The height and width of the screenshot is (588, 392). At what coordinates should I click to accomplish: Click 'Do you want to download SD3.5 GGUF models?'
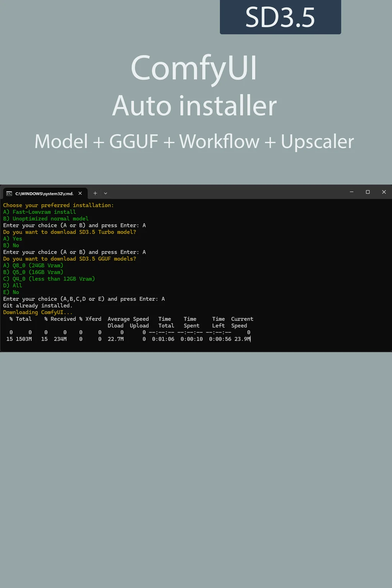[70, 259]
